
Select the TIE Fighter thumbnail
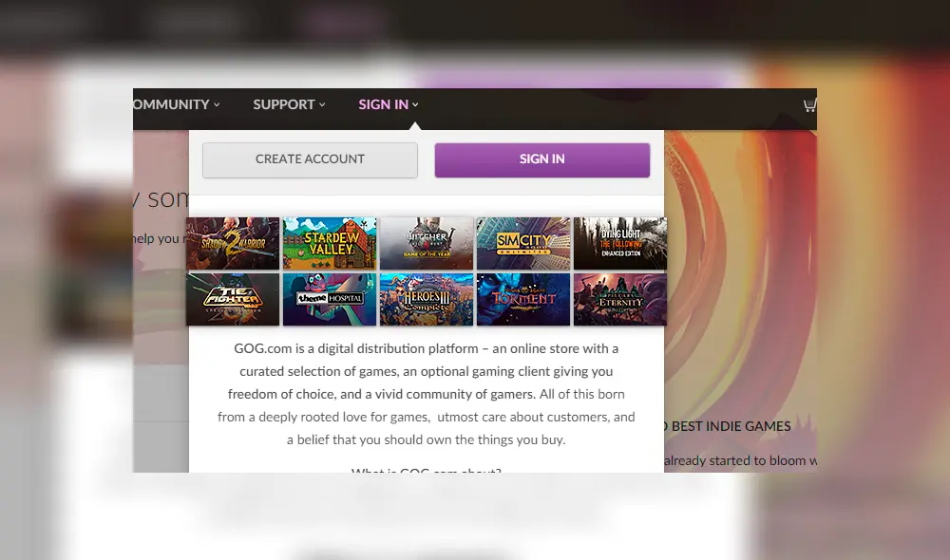coord(233,299)
